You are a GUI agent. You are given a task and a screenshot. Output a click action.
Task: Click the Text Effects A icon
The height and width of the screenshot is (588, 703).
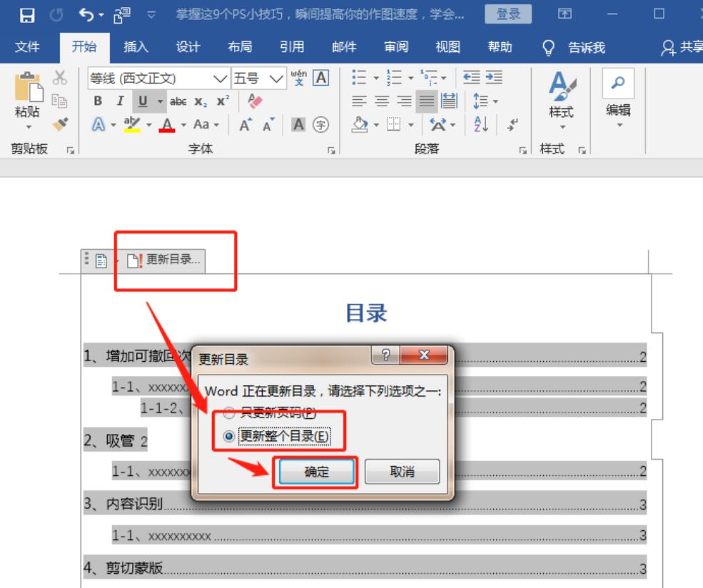(x=98, y=124)
